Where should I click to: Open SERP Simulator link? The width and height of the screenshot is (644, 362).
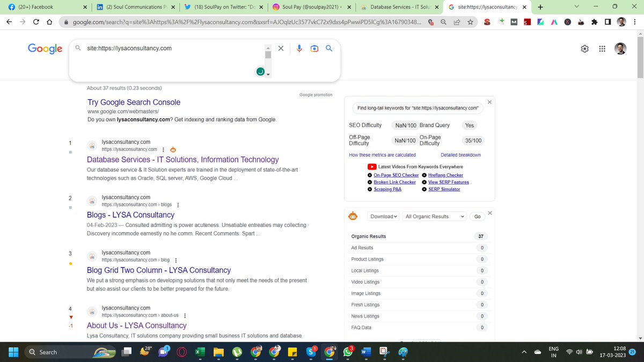pos(444,189)
